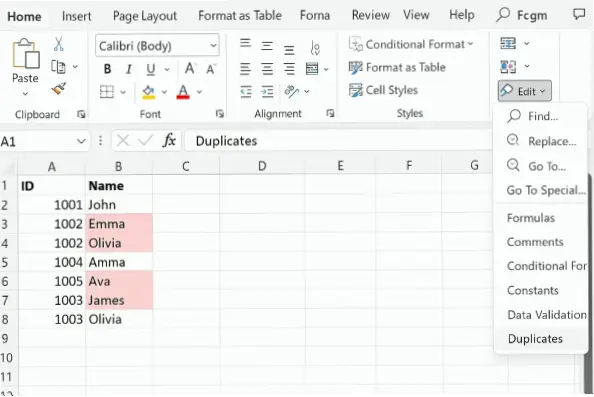Screen dimensions: 594x397
Task: Open the merge cells dropdown arrow
Action: (x=326, y=69)
